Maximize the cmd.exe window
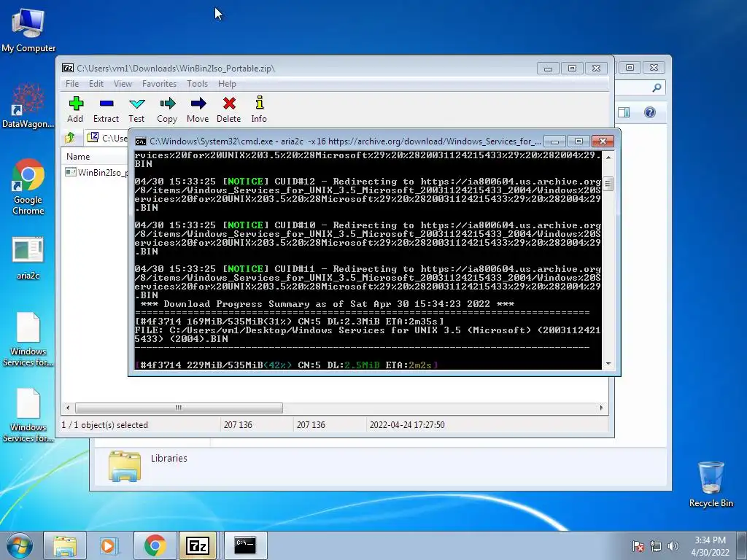 tap(578, 141)
